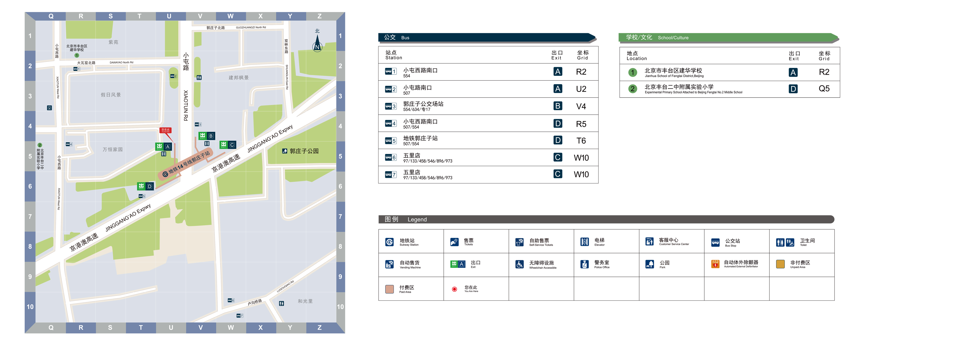Click the 公交 Bus section header
This screenshot has width=980, height=347.
pos(487,37)
